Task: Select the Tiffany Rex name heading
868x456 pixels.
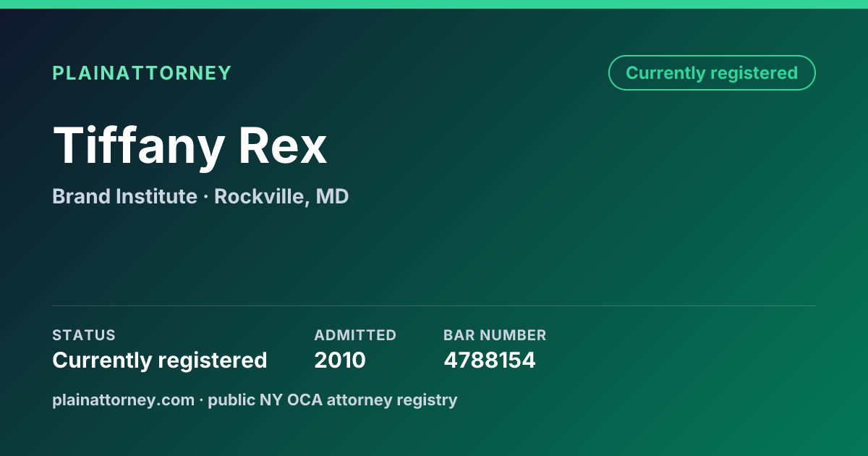Action: point(190,145)
